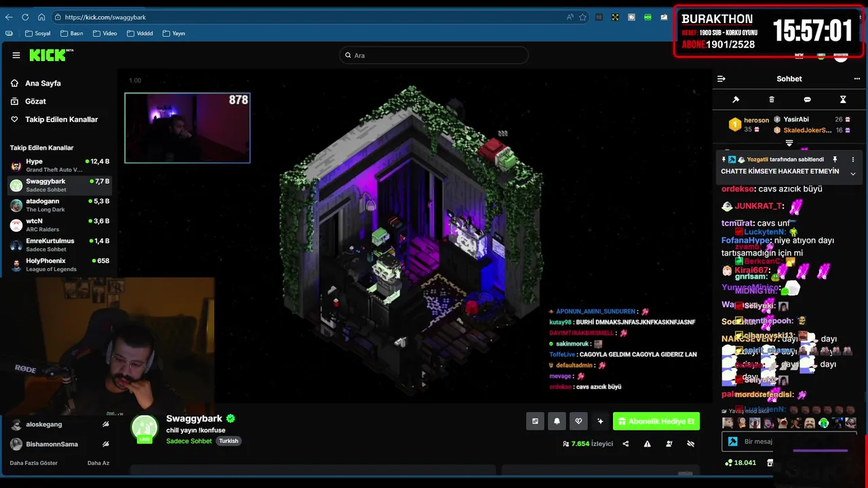This screenshot has height=488, width=868.
Task: Unfollow with the broken heart button
Action: click(x=578, y=422)
